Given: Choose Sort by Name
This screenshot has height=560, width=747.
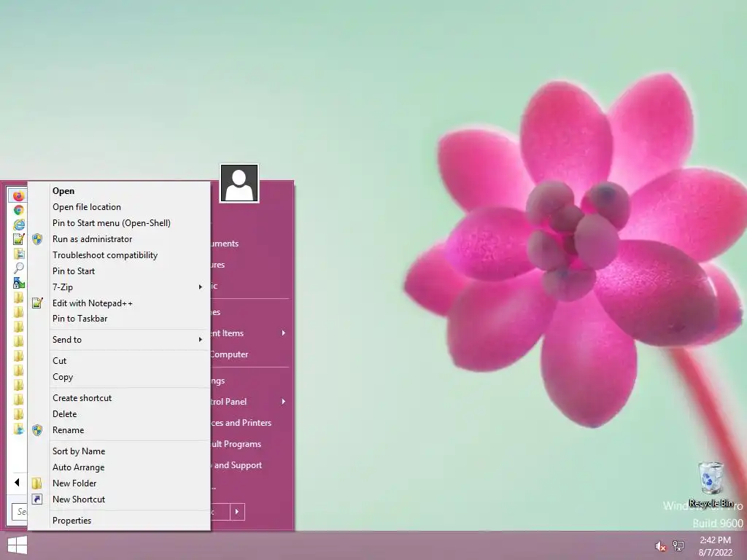Looking at the screenshot, I should coord(119,451).
